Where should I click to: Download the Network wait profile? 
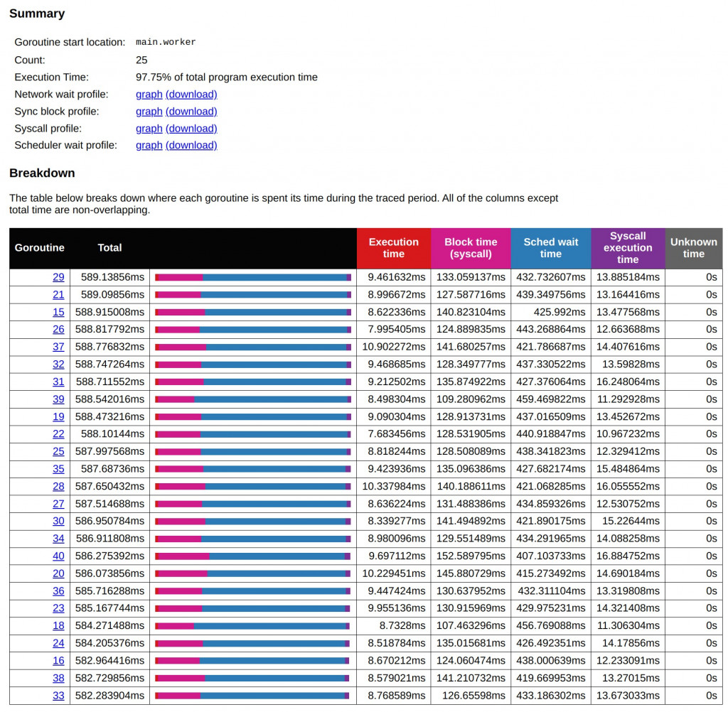point(191,95)
